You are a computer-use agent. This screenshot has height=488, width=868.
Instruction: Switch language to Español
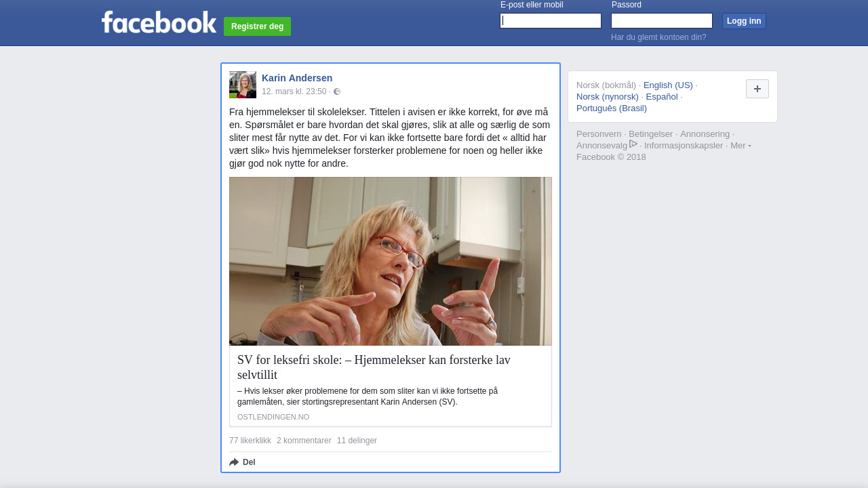tap(662, 96)
